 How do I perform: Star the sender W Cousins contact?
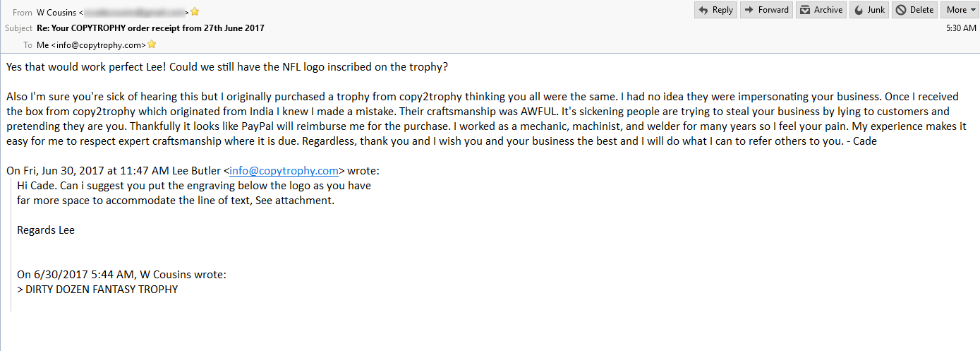coord(195,12)
